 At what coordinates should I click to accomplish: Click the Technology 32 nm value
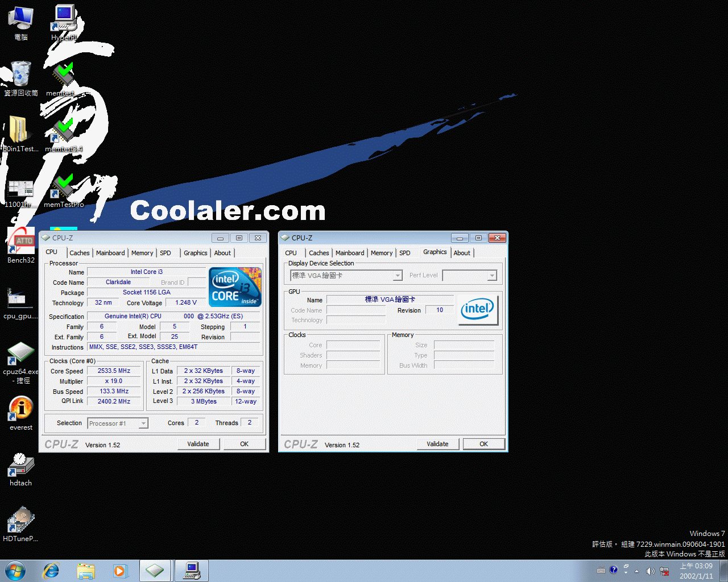tap(104, 302)
